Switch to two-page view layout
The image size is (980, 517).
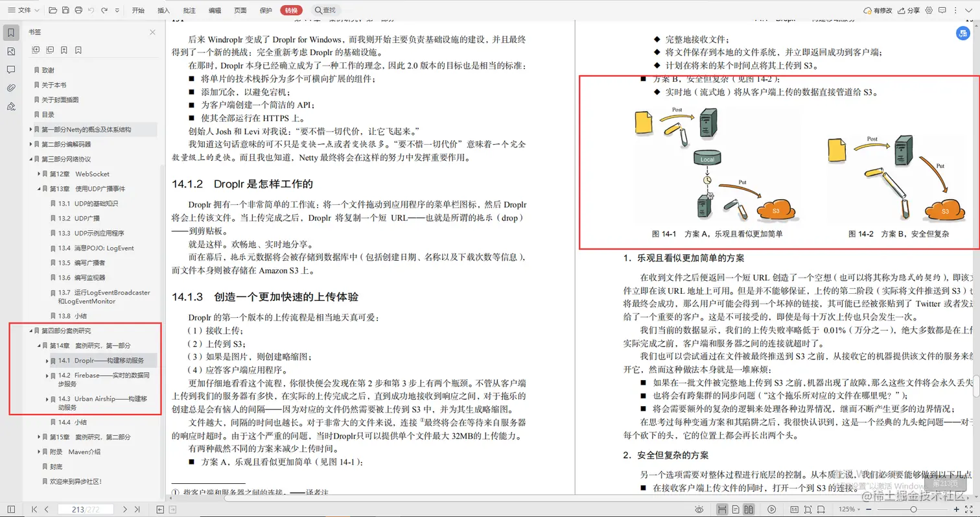pos(748,509)
